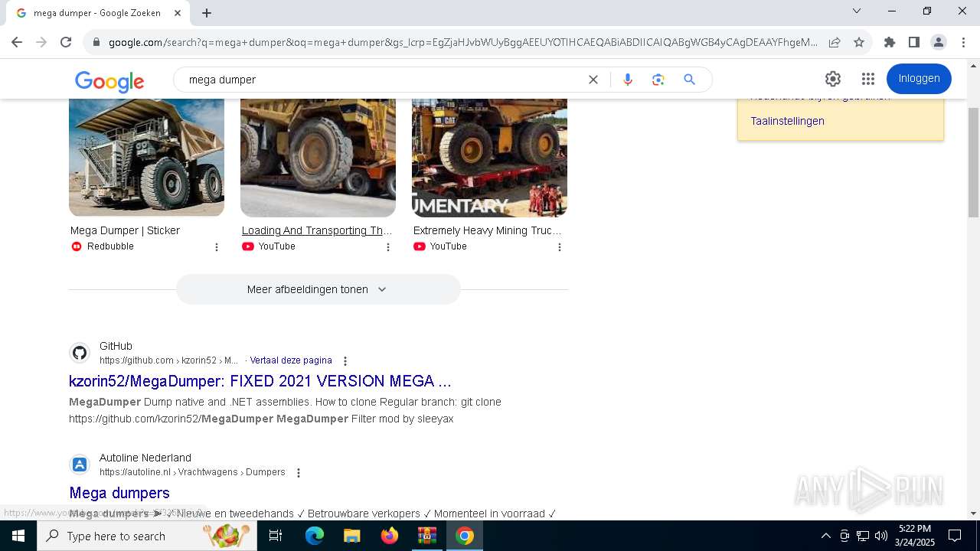Bookmark this page with the star
This screenshot has height=551, width=980.
(x=859, y=42)
